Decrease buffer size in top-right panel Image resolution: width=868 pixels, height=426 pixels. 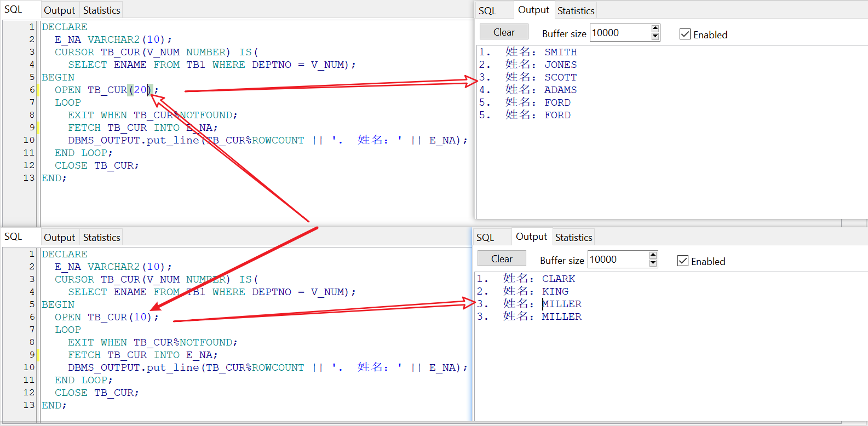click(x=655, y=37)
